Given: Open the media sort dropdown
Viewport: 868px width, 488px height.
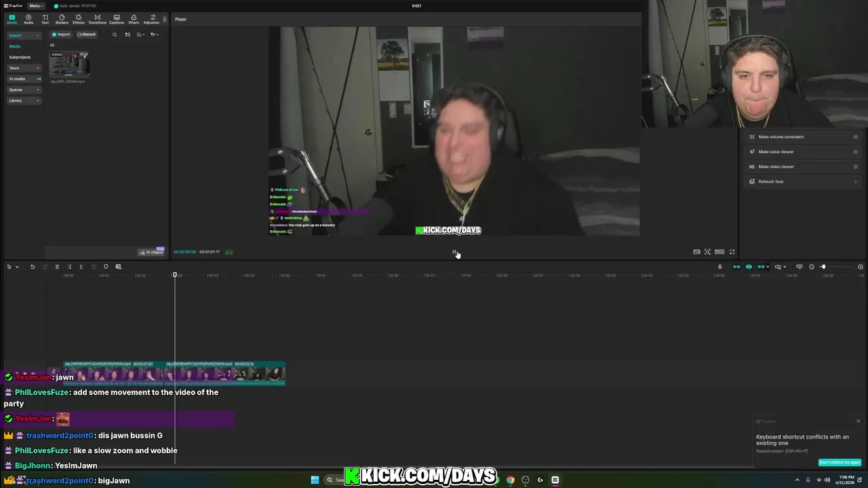Looking at the screenshot, I should [x=140, y=35].
